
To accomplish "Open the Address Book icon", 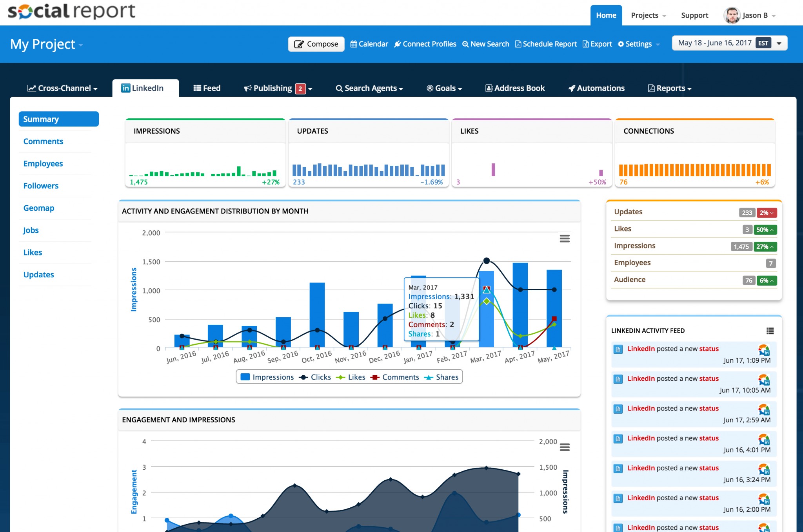I will tap(489, 88).
